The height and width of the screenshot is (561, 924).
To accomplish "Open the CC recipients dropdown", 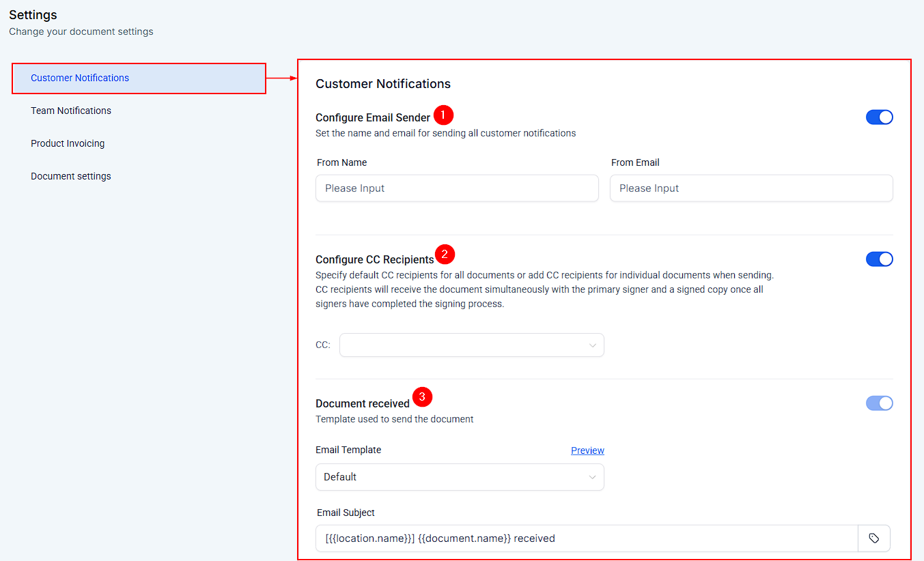I will coord(471,345).
